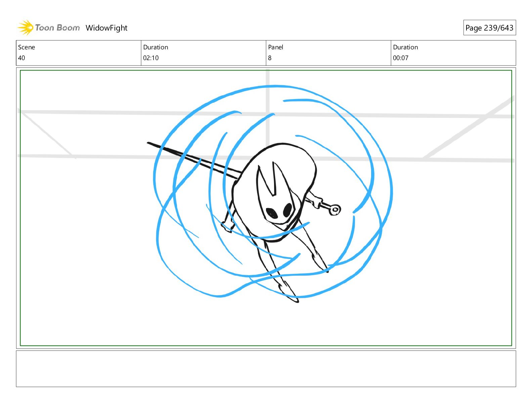The height and width of the screenshot is (411, 532).
Task: Click the Panel label
Action: point(276,47)
